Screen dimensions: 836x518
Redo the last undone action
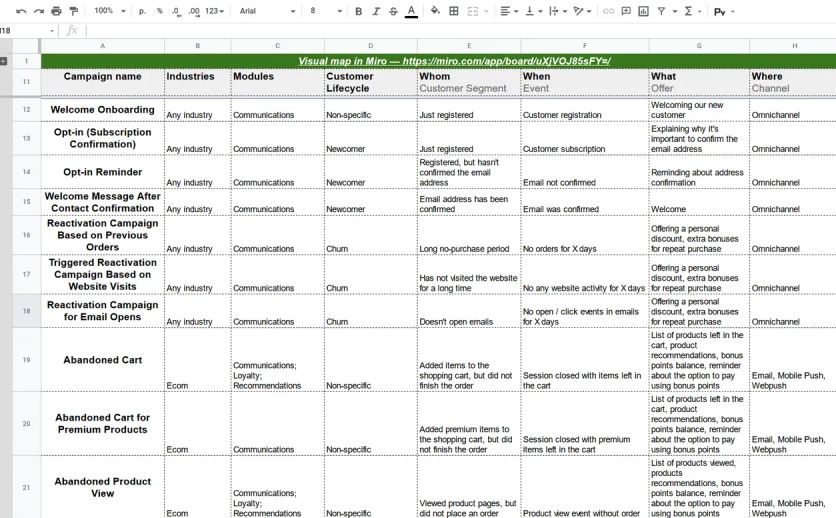click(38, 11)
